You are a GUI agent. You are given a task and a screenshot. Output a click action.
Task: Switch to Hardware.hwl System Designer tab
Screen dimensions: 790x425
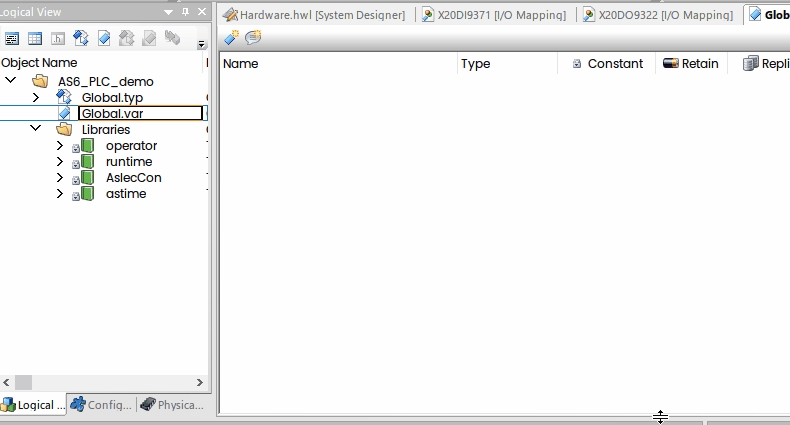[314, 15]
